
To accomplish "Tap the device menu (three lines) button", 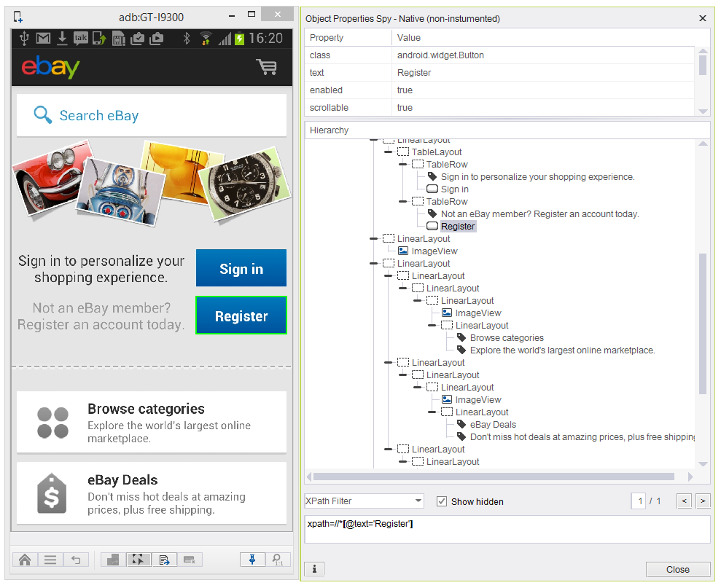I will point(50,560).
